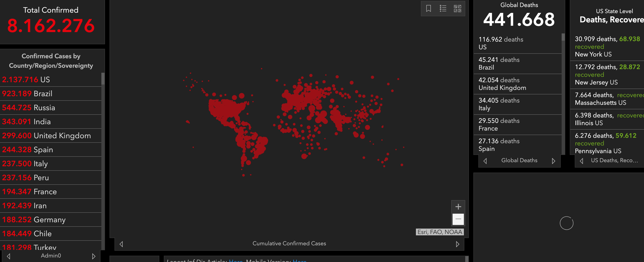Open the basemap gallery grid icon
644x262 pixels.
(x=457, y=9)
